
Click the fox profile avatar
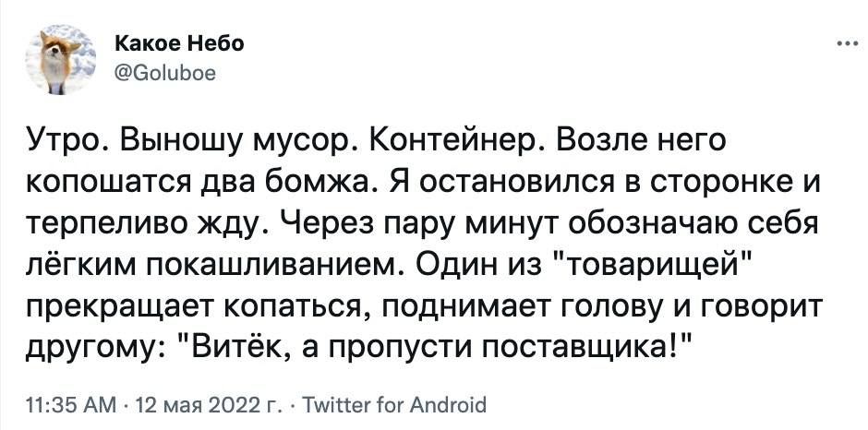click(58, 59)
